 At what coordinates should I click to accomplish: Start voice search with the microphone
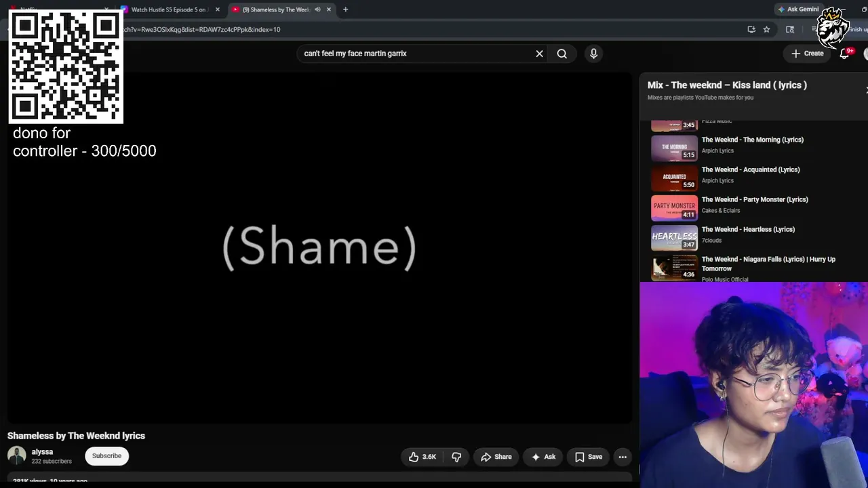tap(593, 54)
